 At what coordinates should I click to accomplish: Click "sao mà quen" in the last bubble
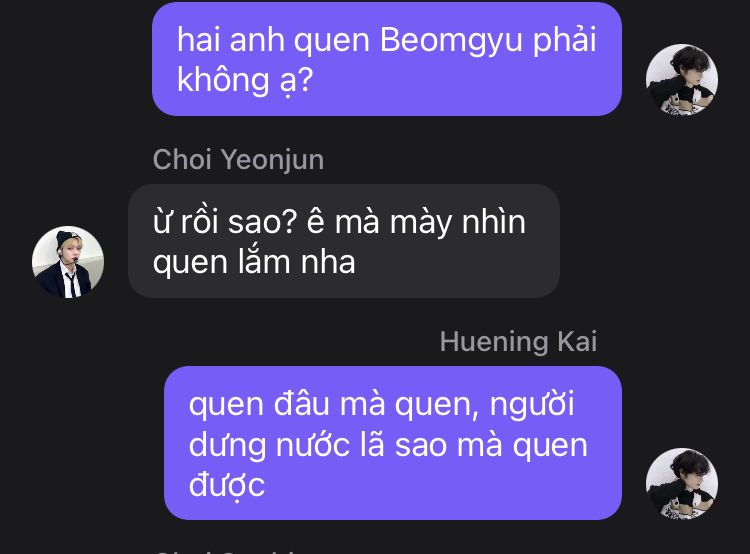click(x=491, y=445)
